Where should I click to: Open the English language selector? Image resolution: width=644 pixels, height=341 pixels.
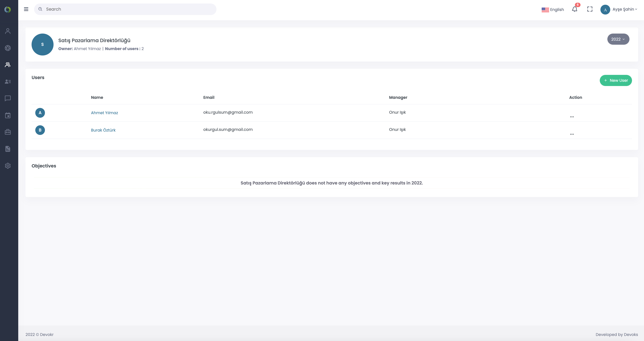point(552,9)
